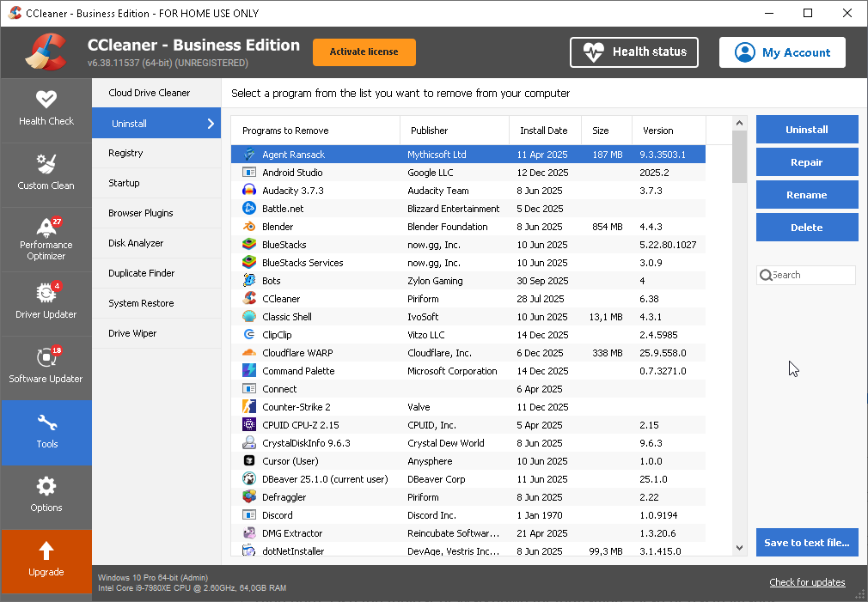The width and height of the screenshot is (868, 602).
Task: Open the Driver Updater section
Action: click(46, 304)
